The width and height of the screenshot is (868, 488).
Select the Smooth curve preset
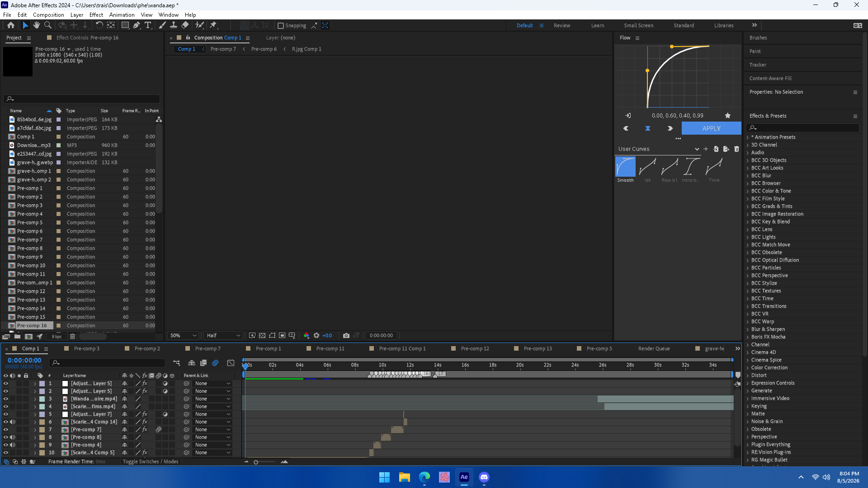click(x=625, y=169)
